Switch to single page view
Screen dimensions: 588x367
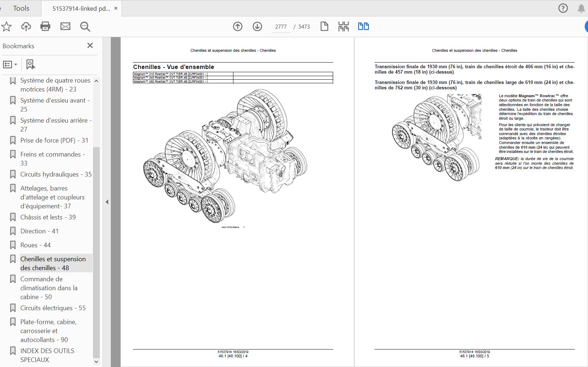[x=324, y=26]
